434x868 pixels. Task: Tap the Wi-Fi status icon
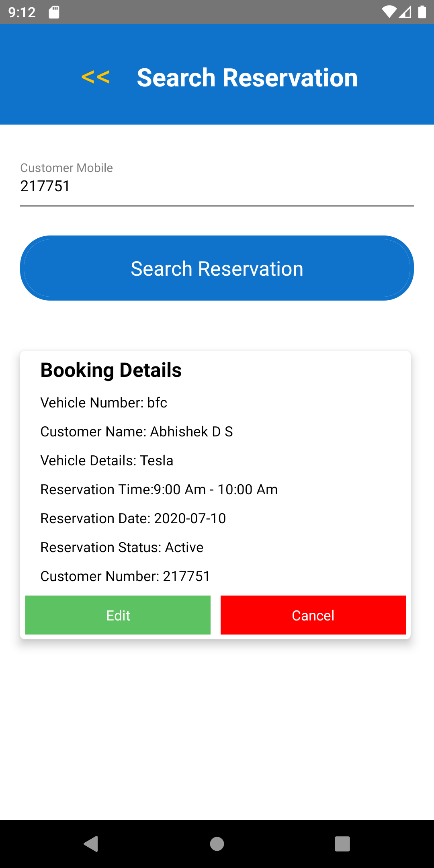(389, 12)
